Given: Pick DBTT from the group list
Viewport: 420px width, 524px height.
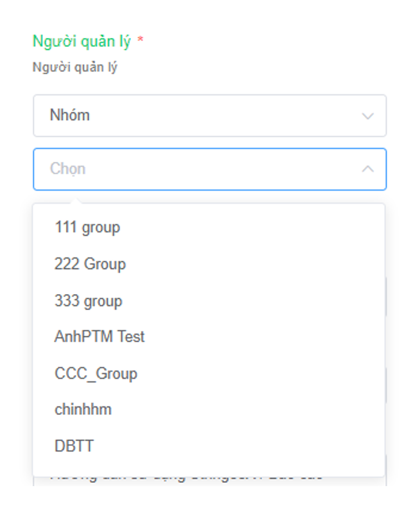Looking at the screenshot, I should click(x=74, y=446).
